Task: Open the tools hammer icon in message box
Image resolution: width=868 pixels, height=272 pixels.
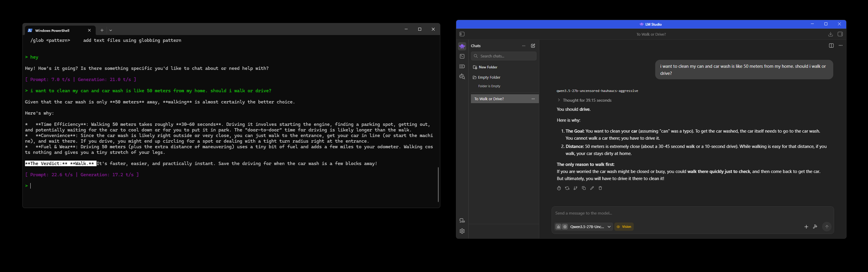Action: (815, 227)
